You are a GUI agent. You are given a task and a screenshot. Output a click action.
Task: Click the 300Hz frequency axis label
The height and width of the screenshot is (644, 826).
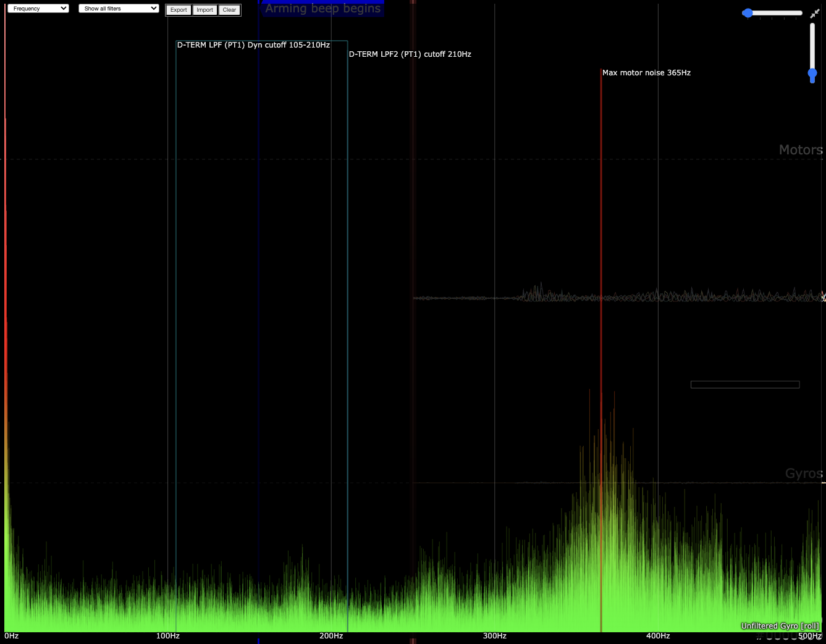[x=494, y=636]
